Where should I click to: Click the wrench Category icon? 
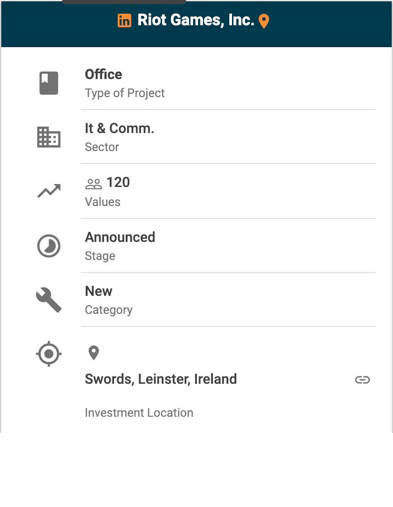(49, 300)
